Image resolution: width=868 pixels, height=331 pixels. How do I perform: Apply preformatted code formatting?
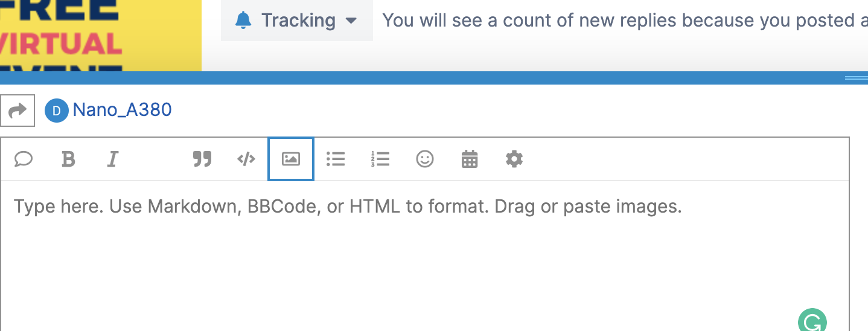pyautogui.click(x=246, y=159)
